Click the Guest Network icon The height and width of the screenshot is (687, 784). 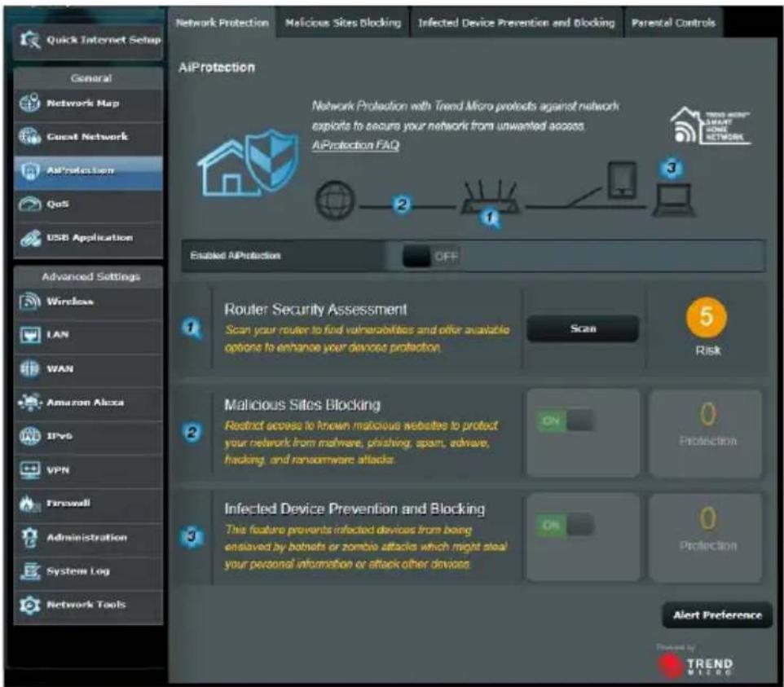29,136
